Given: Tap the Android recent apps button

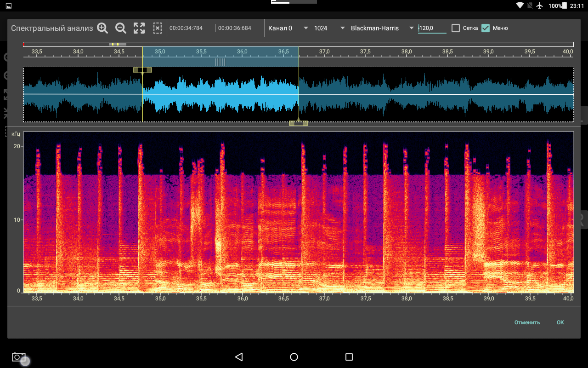Looking at the screenshot, I should coord(349,357).
